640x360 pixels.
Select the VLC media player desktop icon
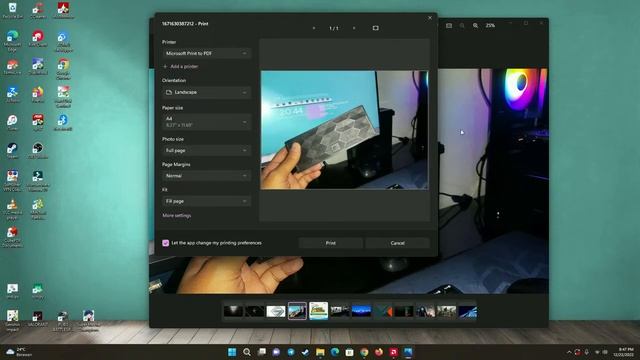point(12,209)
